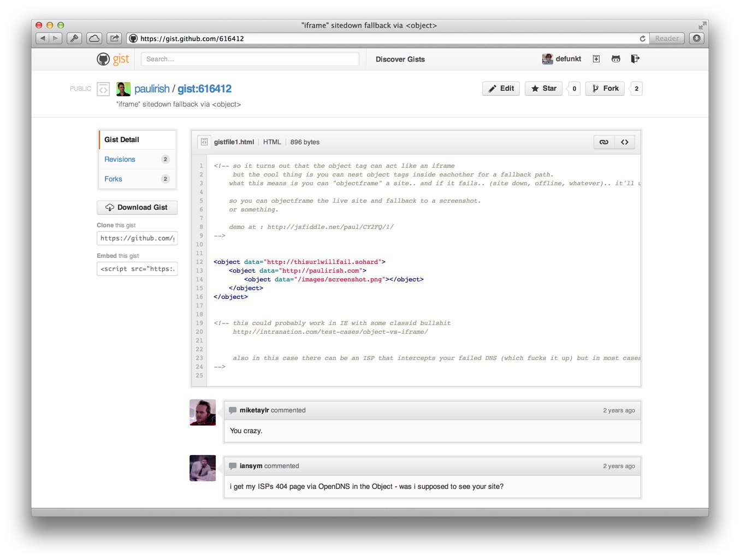Star this gist

point(543,89)
